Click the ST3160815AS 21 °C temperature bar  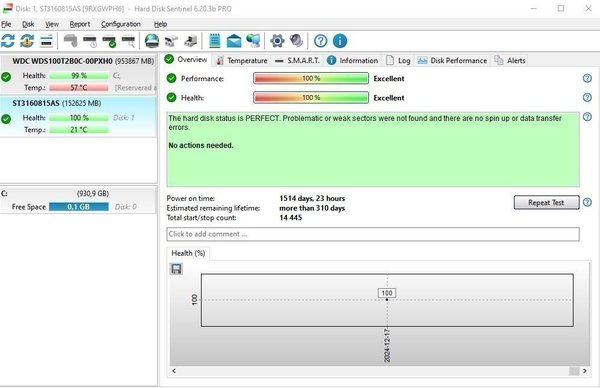(x=79, y=130)
